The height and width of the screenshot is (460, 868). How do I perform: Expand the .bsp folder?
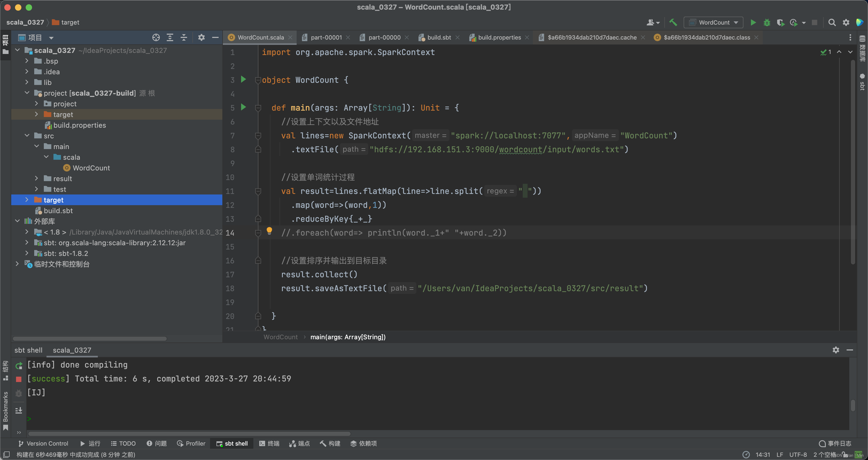(27, 61)
